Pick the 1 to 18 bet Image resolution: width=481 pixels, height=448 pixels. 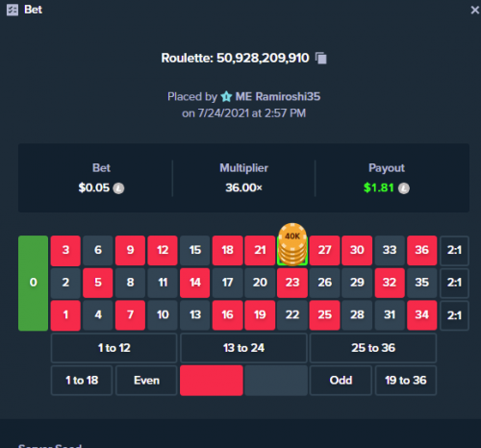point(82,381)
